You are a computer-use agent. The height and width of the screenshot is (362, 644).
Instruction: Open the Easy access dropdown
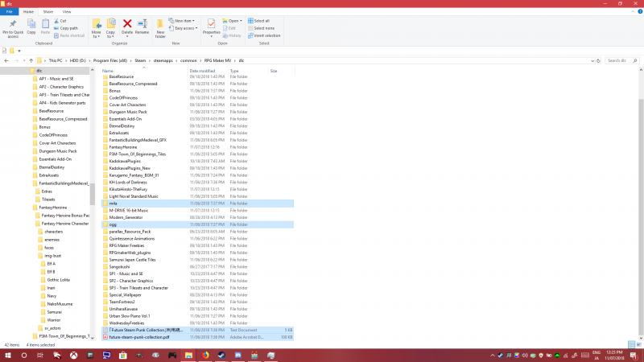tap(184, 28)
